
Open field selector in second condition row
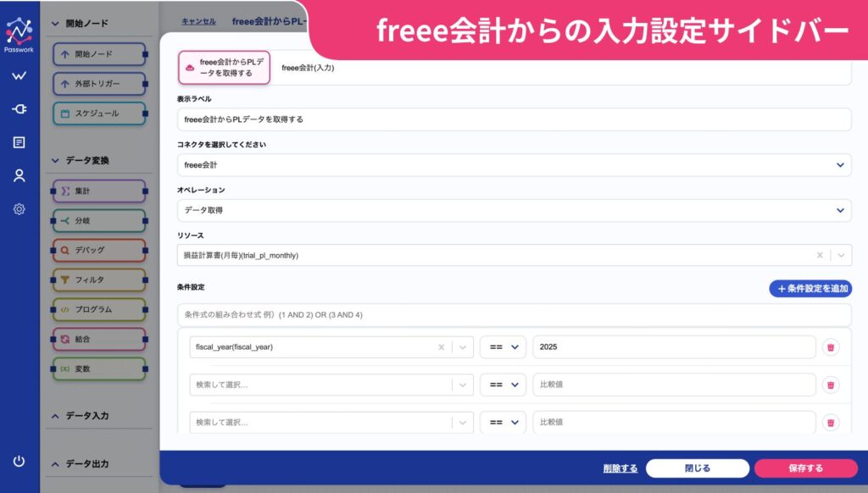(331, 385)
